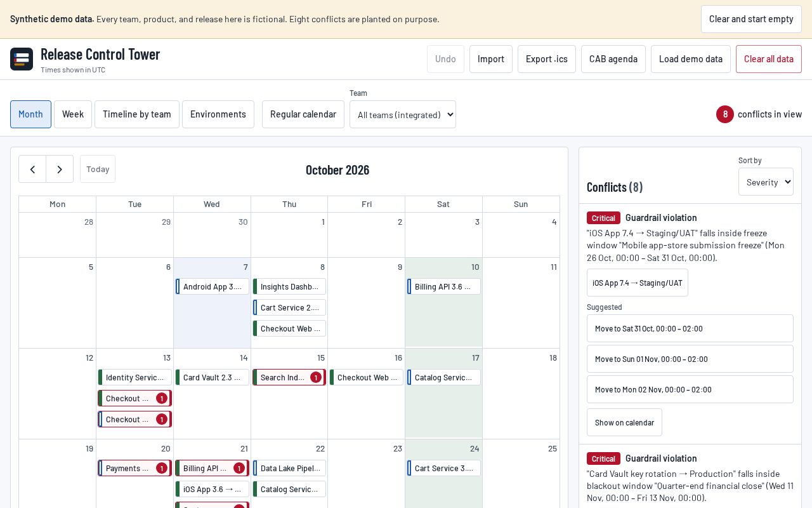
Task: Click Show on calendar button
Action: (624, 422)
